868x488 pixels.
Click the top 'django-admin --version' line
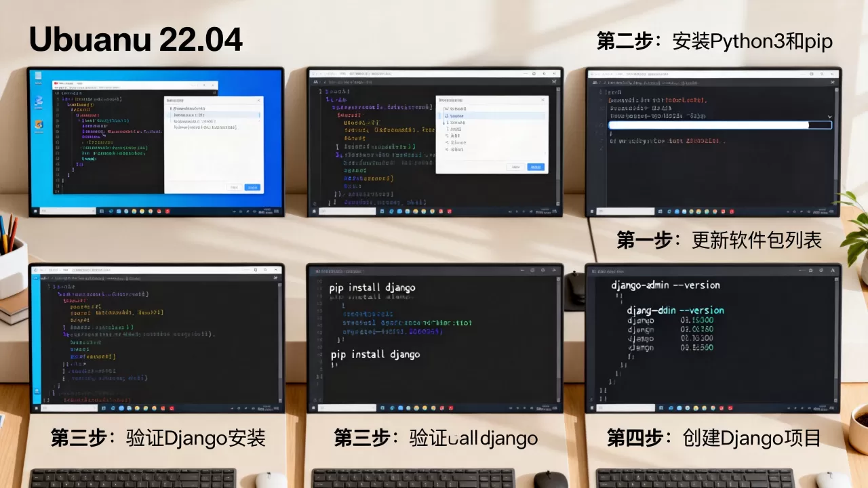666,285
